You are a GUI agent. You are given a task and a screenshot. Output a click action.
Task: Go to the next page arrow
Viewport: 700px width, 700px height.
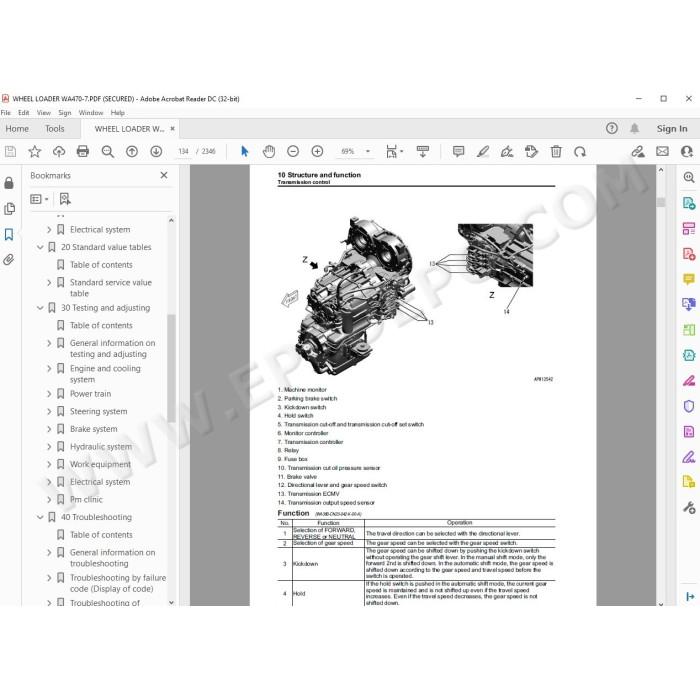156,152
